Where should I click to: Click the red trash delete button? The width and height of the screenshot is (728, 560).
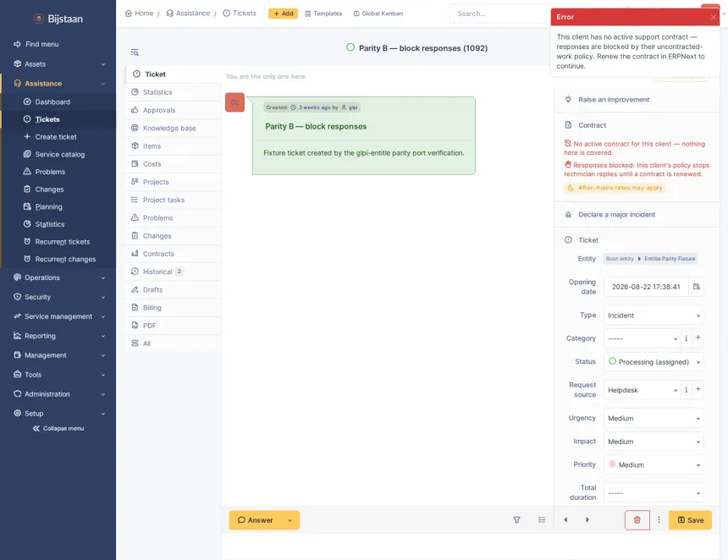(x=637, y=520)
